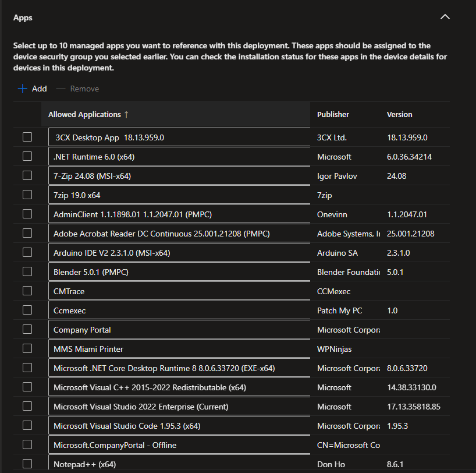Click the 'CCMexec' publisher cell
Screen dimensions: 476x473
[333, 291]
